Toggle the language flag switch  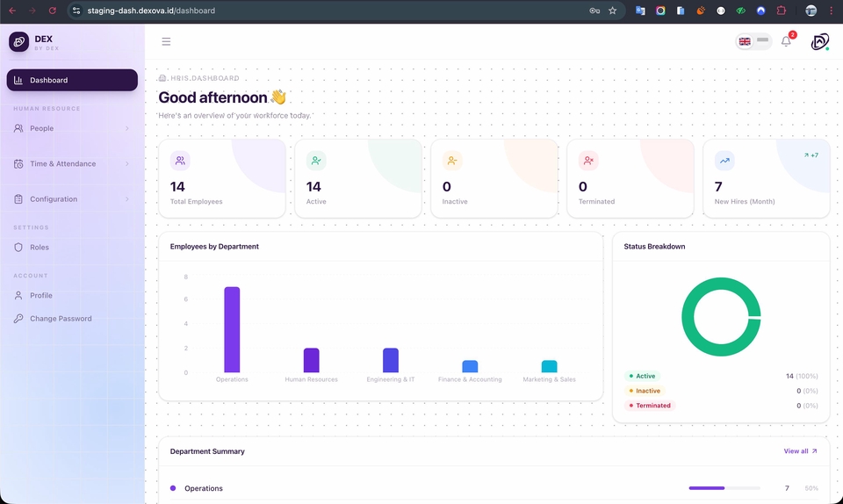tap(753, 41)
